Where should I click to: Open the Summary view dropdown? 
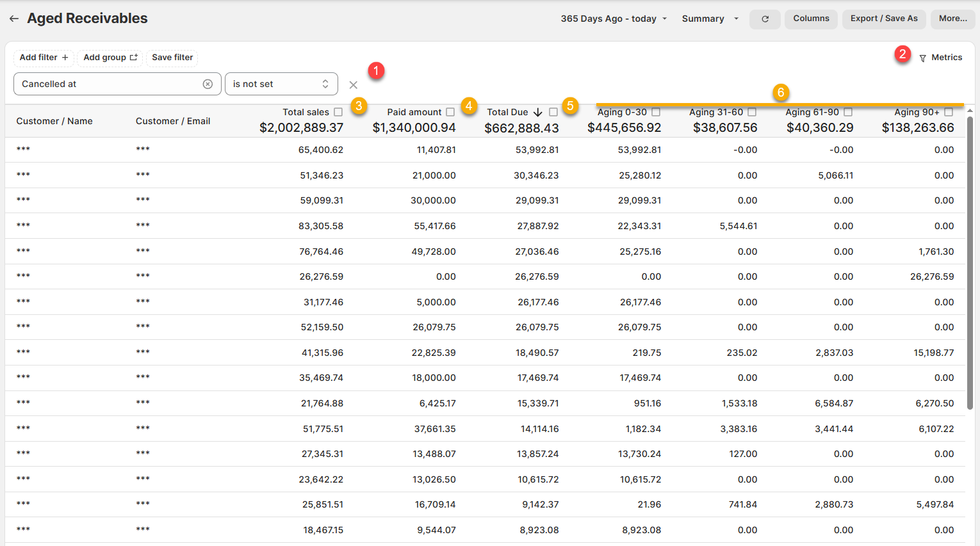click(x=710, y=19)
